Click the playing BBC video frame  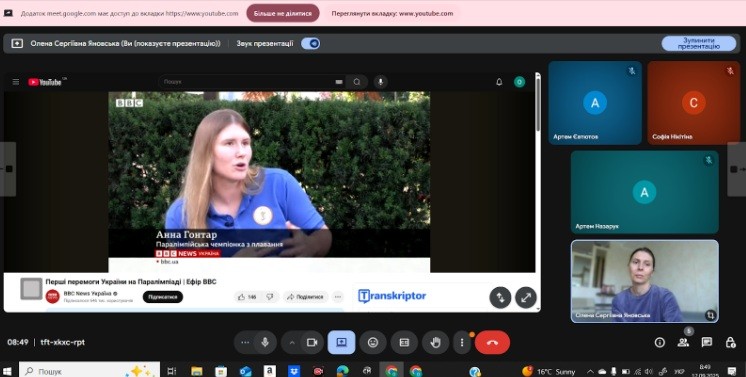(269, 182)
